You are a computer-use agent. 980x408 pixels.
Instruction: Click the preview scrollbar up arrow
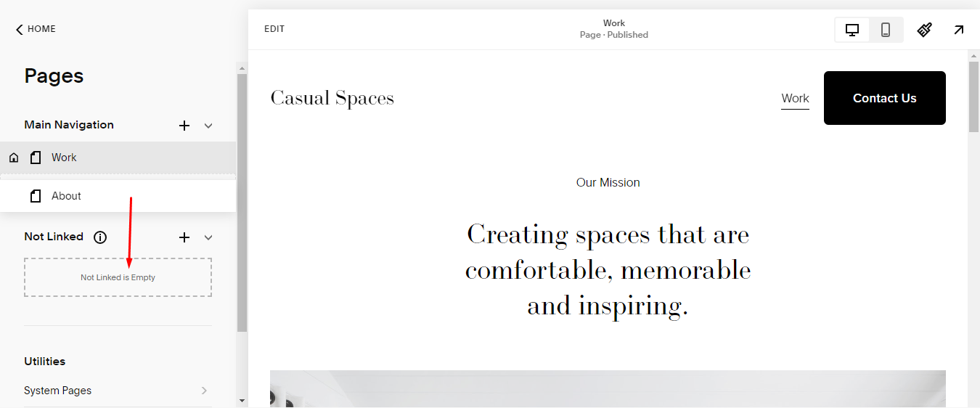pyautogui.click(x=974, y=56)
